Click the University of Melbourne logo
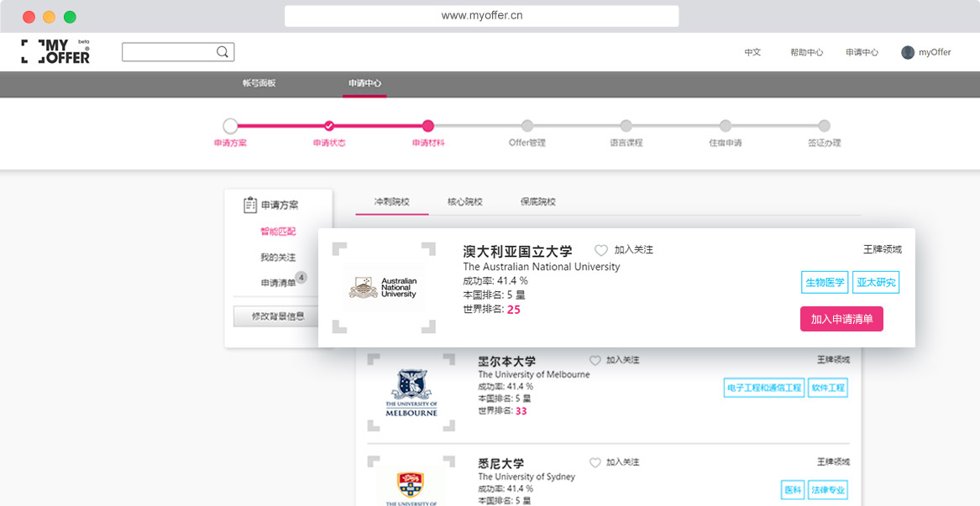The image size is (980, 506). 411,393
